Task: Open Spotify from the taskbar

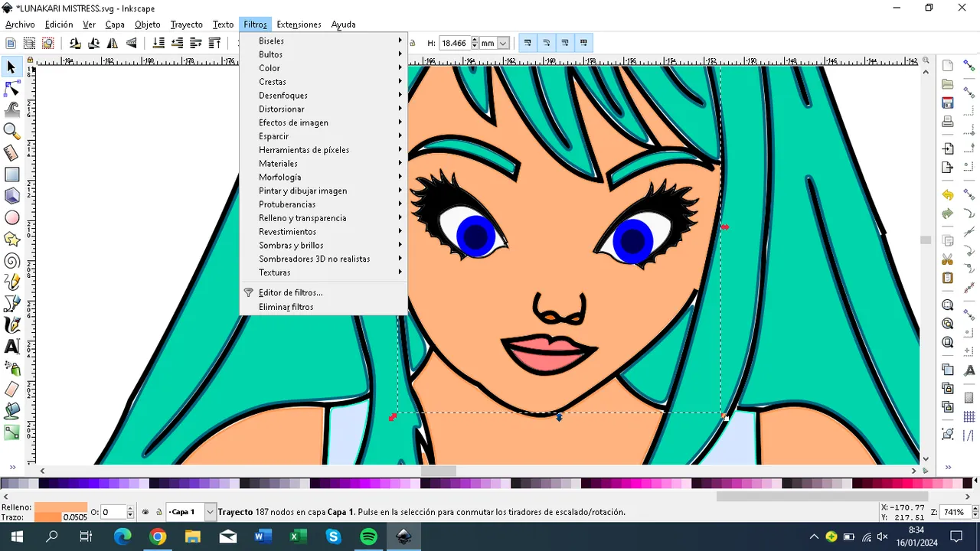Action: pos(368,536)
